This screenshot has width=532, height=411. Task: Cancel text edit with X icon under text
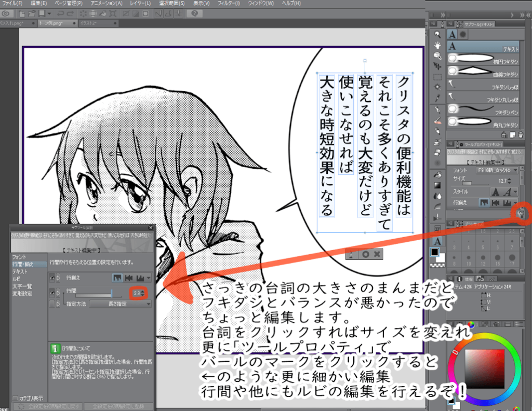[377, 254]
